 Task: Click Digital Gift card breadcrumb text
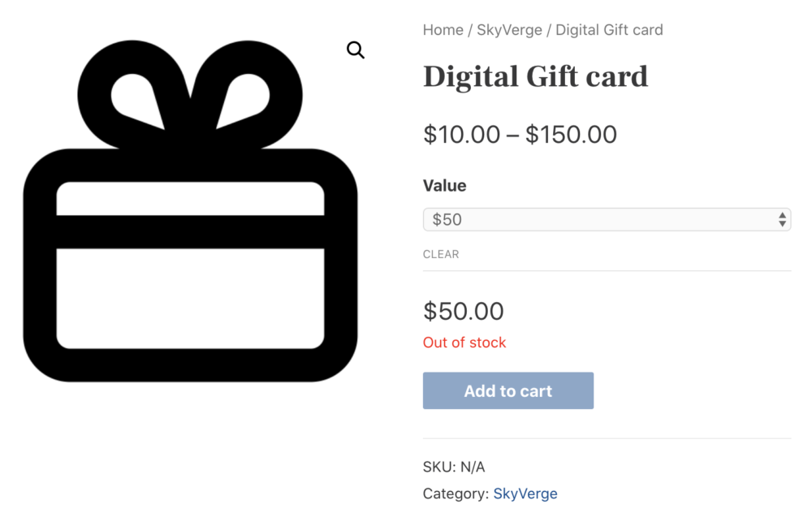(x=609, y=30)
